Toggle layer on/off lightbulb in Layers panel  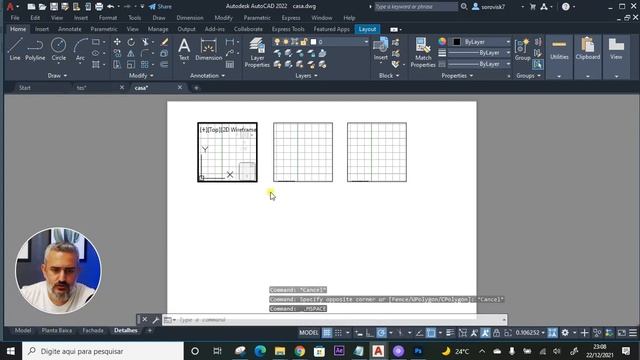[x=277, y=42]
